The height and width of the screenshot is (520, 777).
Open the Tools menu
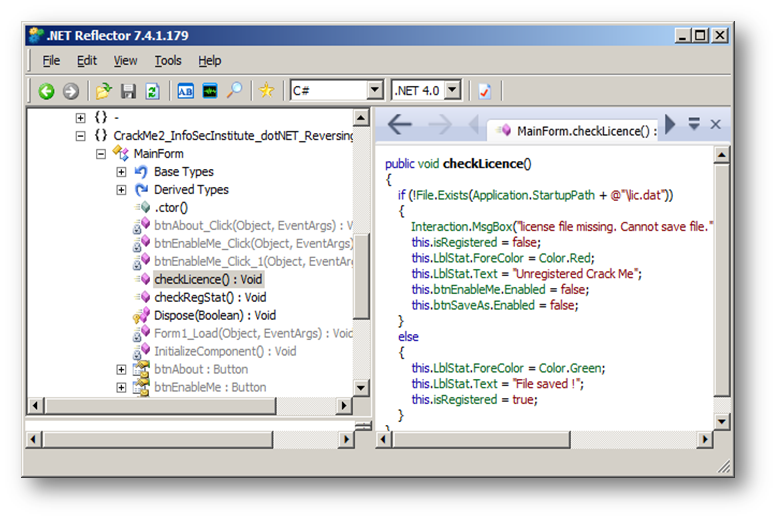coord(168,61)
